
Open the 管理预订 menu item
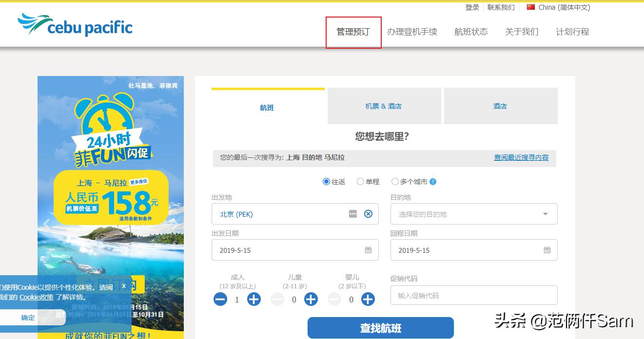point(353,31)
